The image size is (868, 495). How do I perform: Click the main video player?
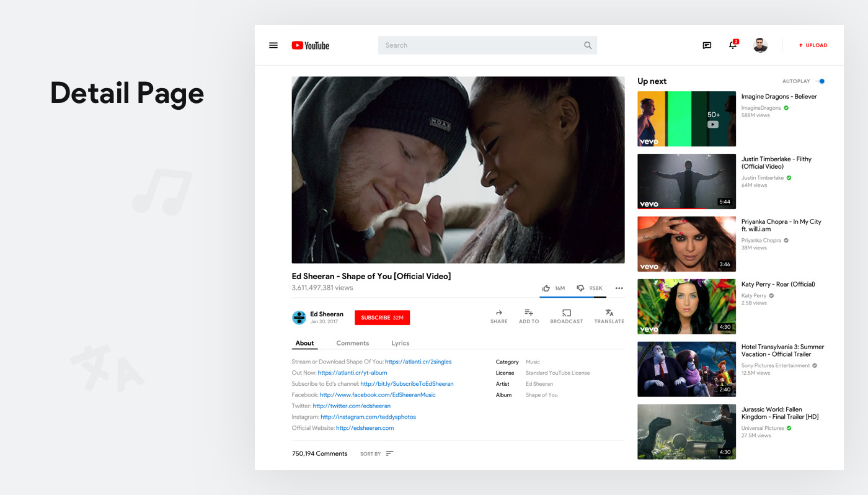pos(458,170)
